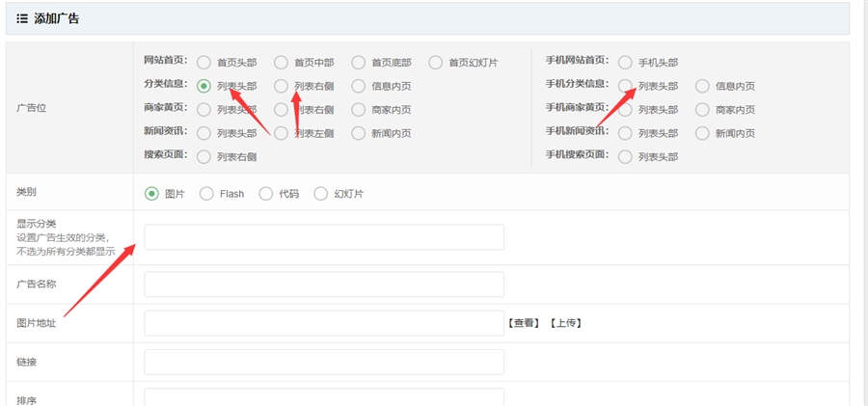The height and width of the screenshot is (406, 868).
Task: Set 类别 type to Flash
Action: [x=206, y=194]
